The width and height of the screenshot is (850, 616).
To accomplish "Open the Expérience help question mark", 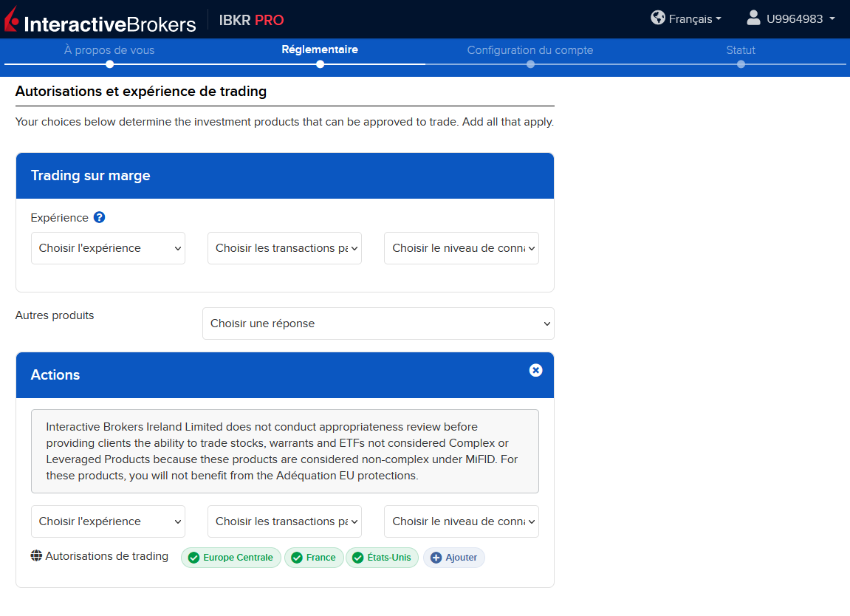I will 99,217.
